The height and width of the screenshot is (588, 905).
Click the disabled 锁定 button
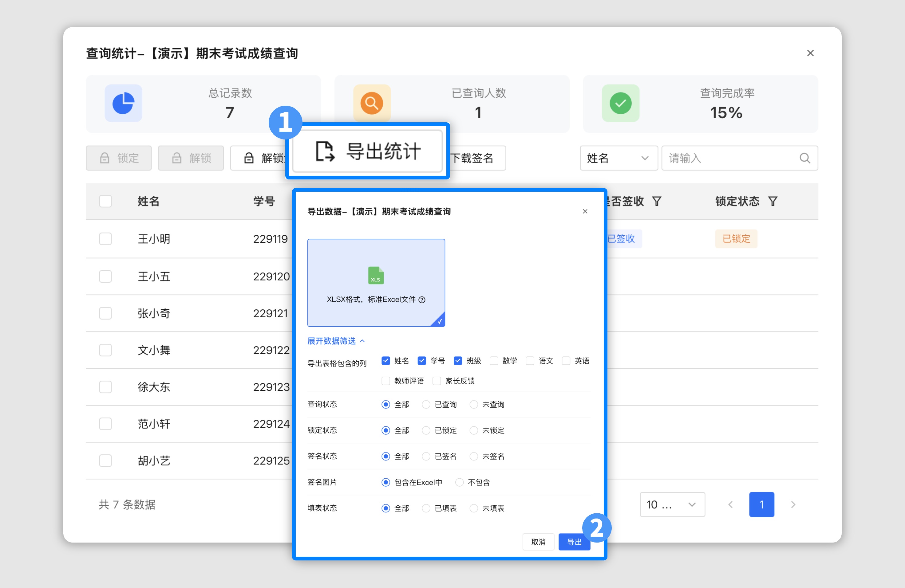(119, 158)
